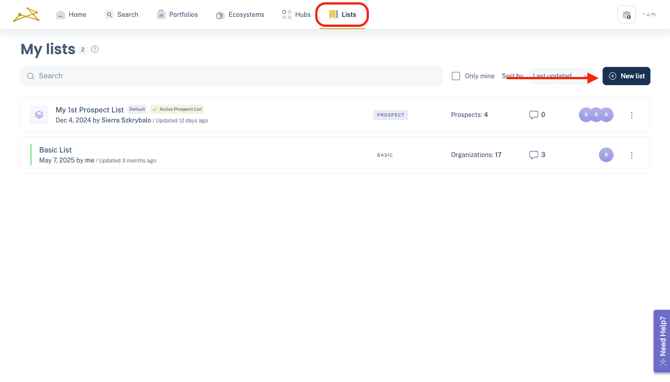Click the gold logo in the top bar
Viewport: 670px width, 382px height.
26,15
